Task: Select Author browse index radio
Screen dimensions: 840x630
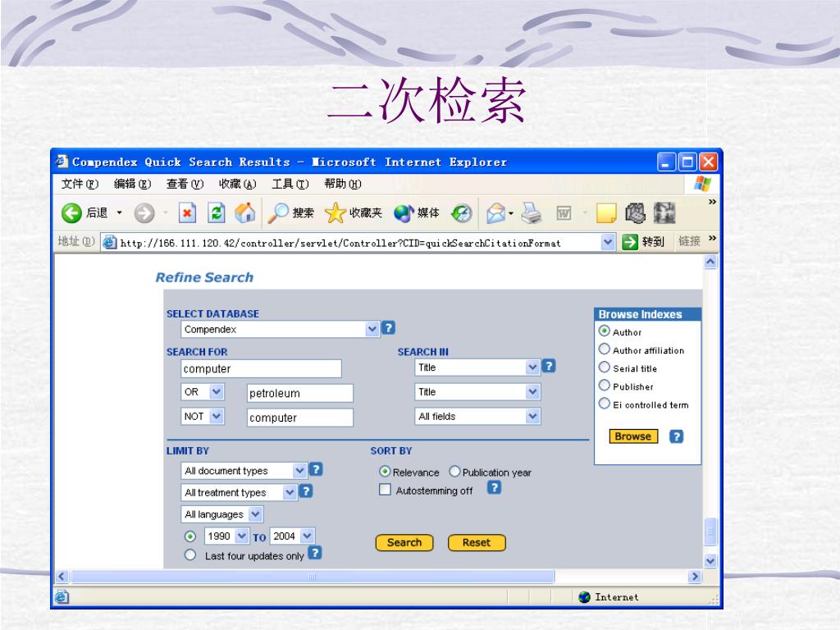Action: coord(605,331)
